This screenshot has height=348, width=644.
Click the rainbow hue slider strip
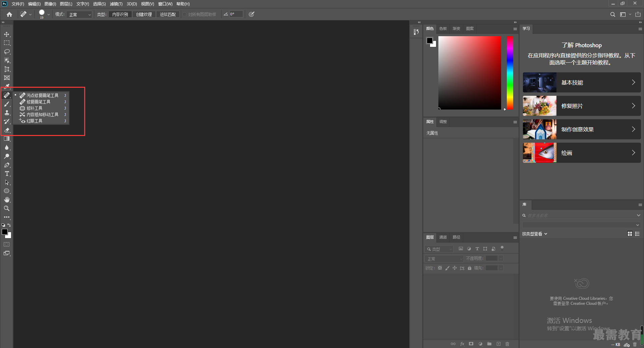pyautogui.click(x=510, y=73)
